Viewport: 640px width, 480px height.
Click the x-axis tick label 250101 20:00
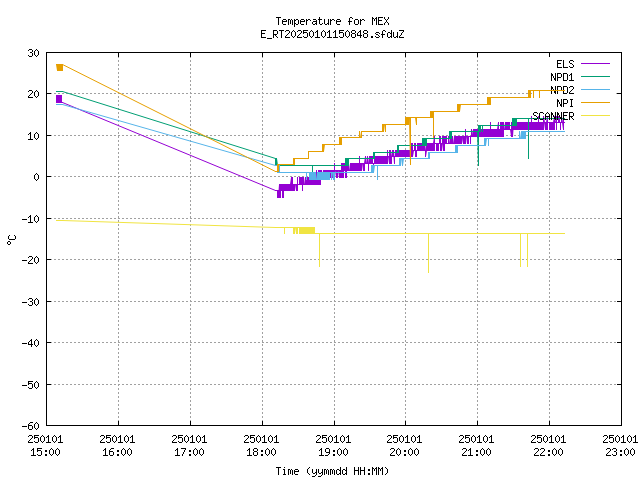pos(404,446)
